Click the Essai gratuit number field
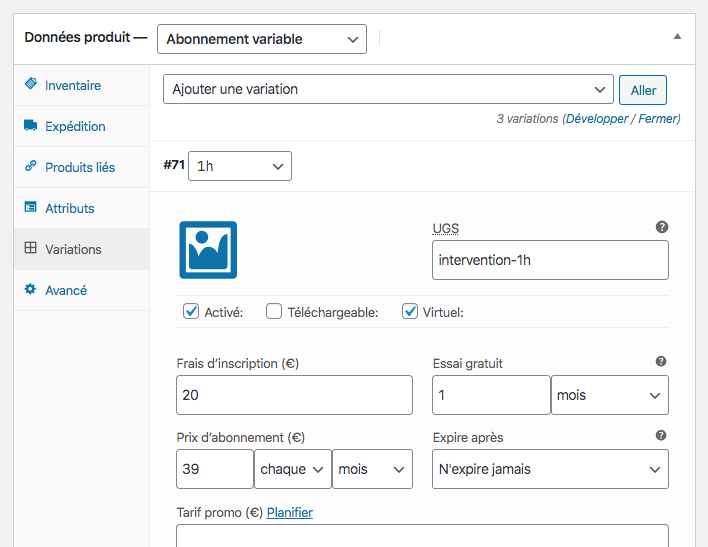708x547 pixels. point(491,395)
